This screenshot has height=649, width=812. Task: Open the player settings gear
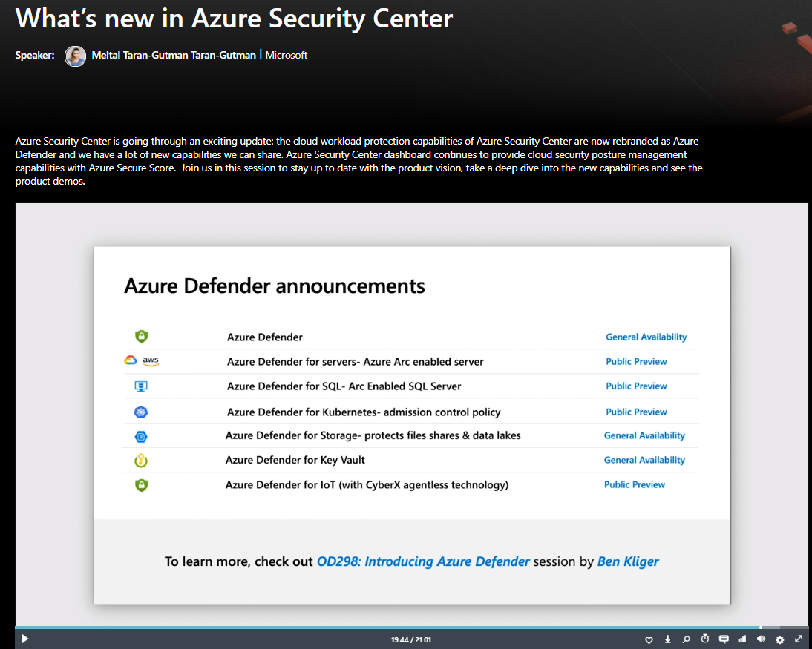pyautogui.click(x=780, y=639)
